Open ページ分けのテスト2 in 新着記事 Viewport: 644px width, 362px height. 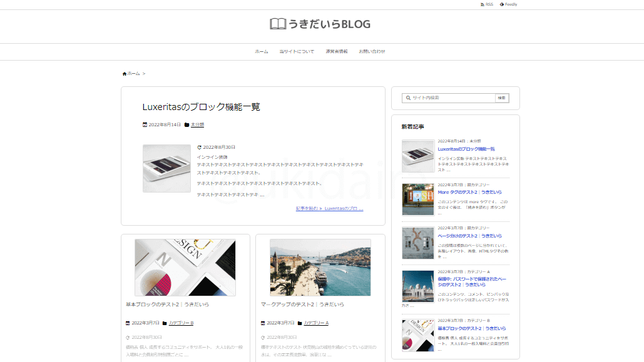pos(469,236)
